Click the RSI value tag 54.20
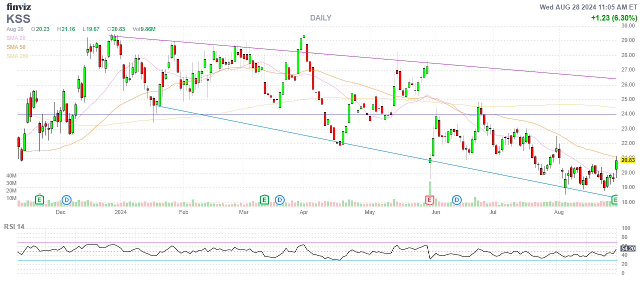644x281 pixels. click(x=627, y=248)
